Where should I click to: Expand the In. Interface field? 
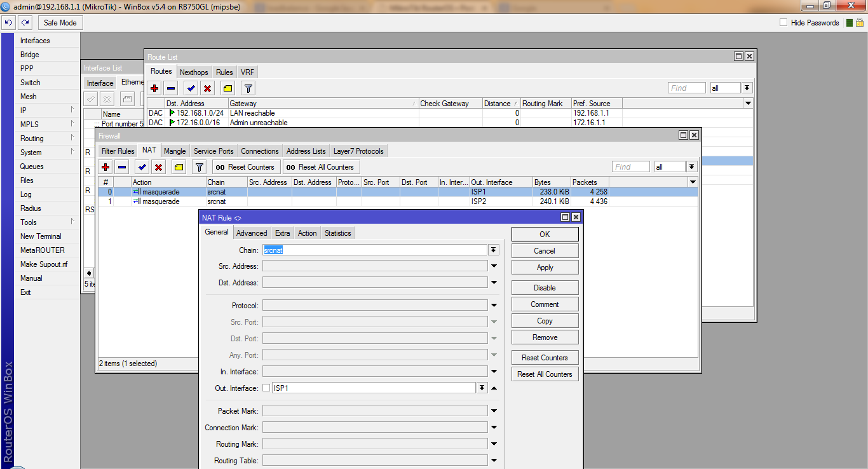point(494,372)
